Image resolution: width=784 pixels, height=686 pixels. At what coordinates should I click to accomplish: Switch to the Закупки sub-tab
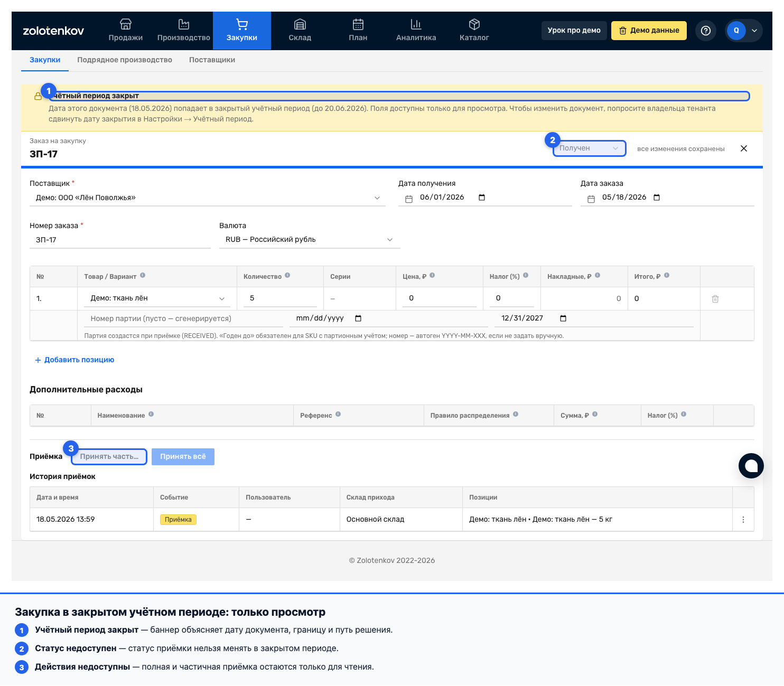45,60
